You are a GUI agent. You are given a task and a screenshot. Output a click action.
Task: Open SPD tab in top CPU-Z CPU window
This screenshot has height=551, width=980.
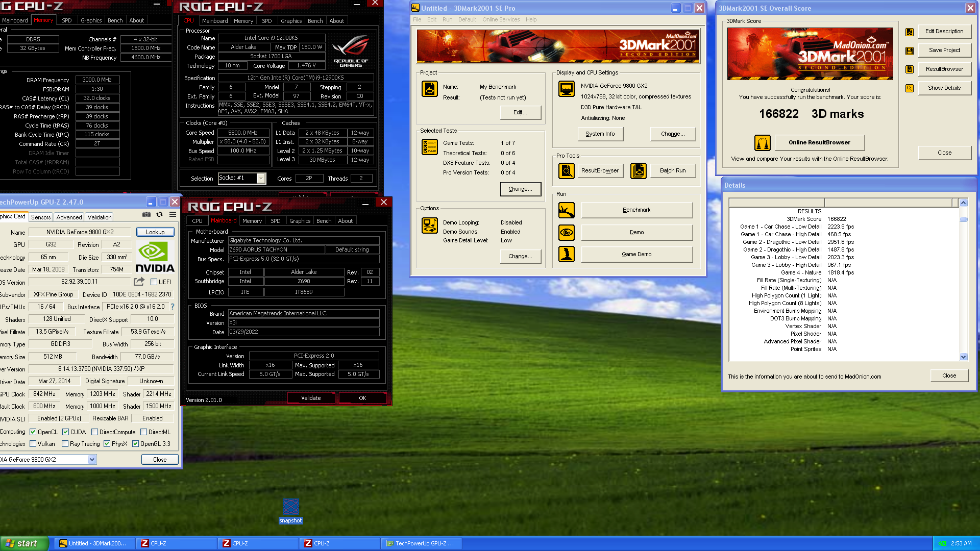pos(266,21)
